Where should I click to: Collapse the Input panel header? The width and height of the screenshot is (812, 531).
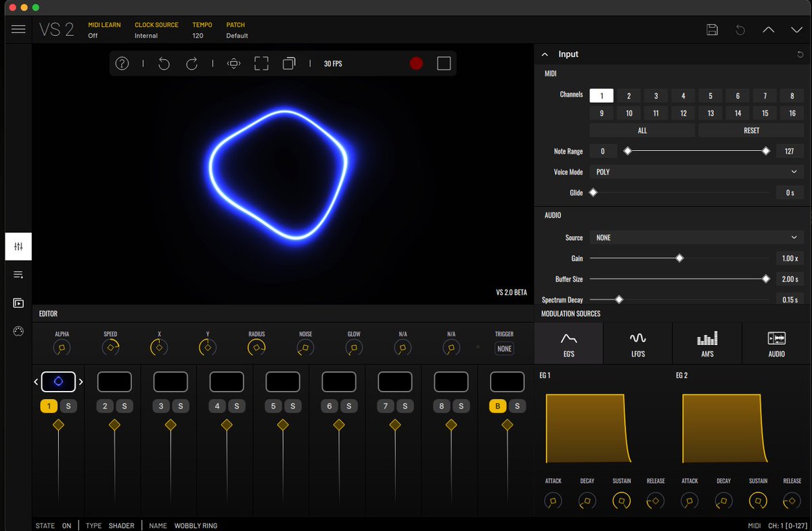point(545,54)
